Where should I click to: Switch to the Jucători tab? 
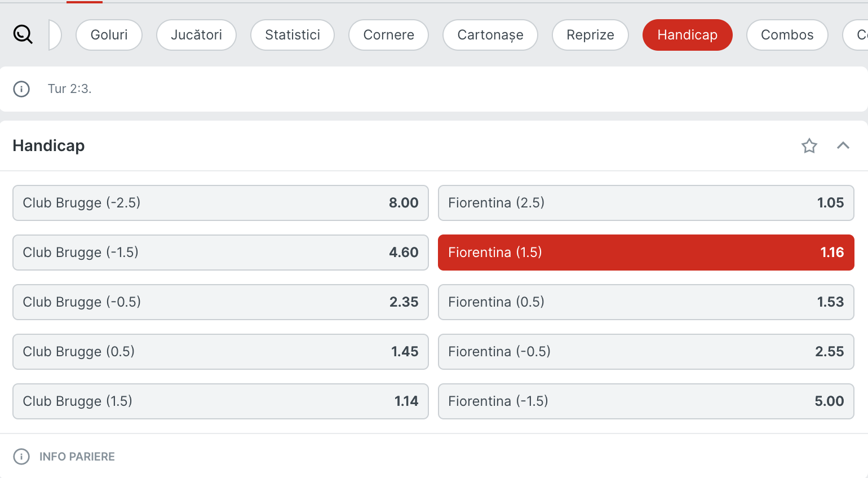(196, 35)
